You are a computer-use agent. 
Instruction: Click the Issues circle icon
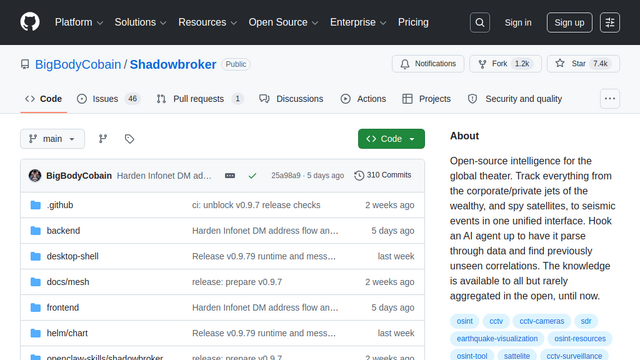[x=82, y=99]
